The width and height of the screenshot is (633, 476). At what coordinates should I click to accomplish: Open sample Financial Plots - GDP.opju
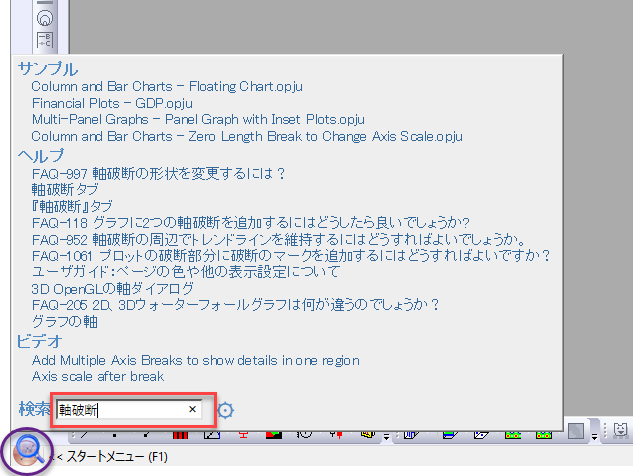[112, 103]
